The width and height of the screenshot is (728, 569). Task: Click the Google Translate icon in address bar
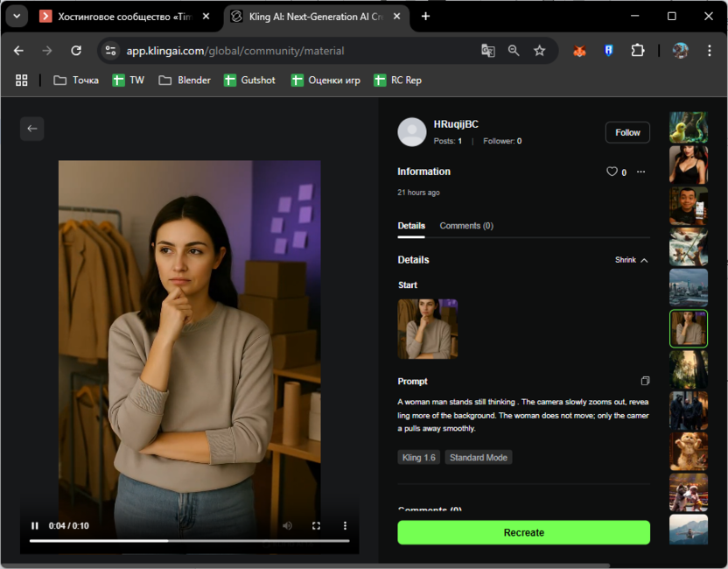pyautogui.click(x=488, y=51)
